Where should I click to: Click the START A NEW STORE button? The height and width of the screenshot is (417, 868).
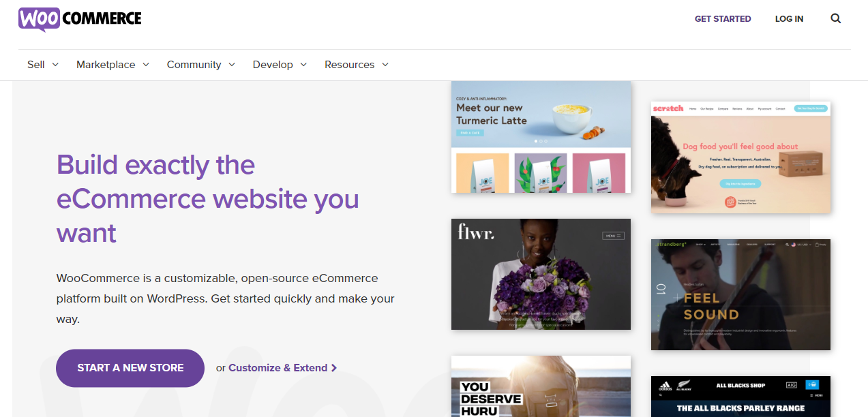click(x=130, y=368)
